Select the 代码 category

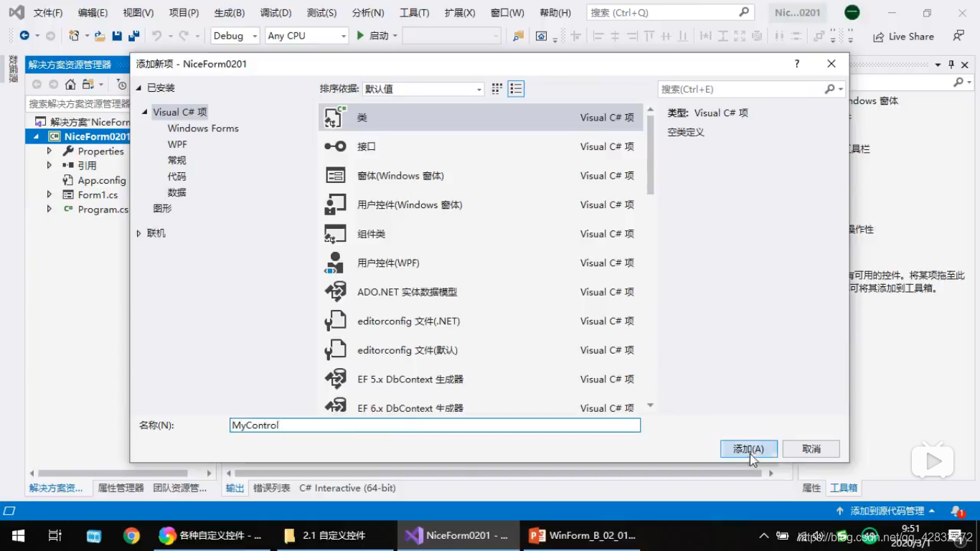pos(176,176)
